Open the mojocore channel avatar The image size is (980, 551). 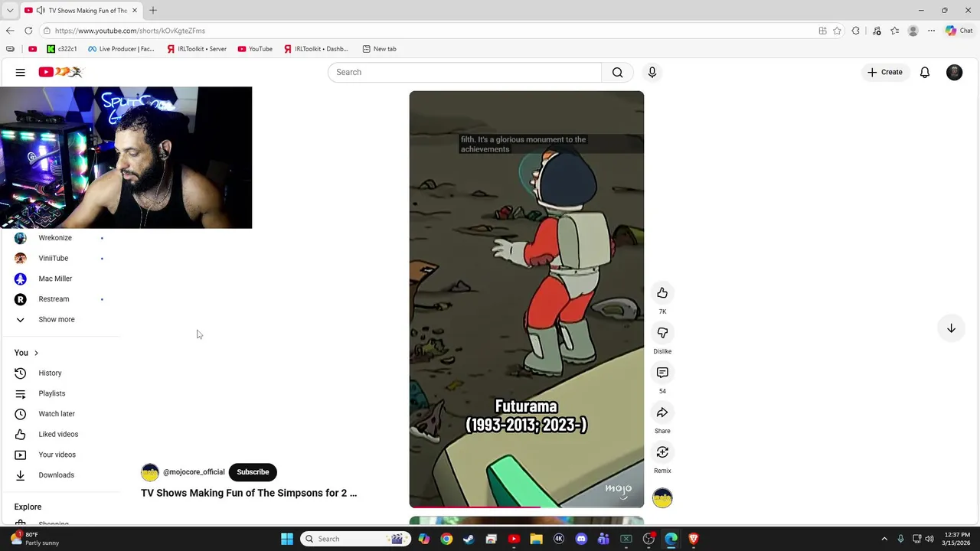150,472
